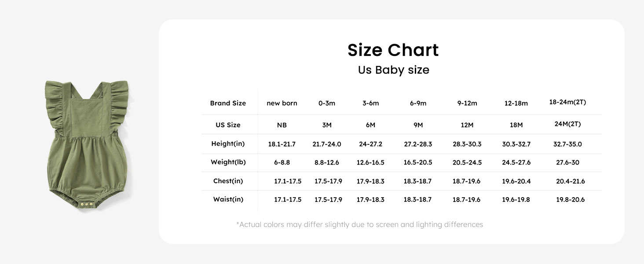Click the Chest(in) row label
Screen dimensions: 644x264
228,181
